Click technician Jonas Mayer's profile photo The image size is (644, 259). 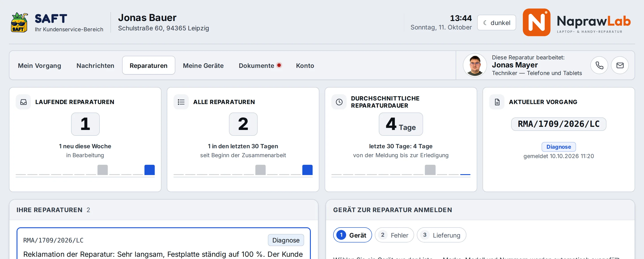pos(475,65)
